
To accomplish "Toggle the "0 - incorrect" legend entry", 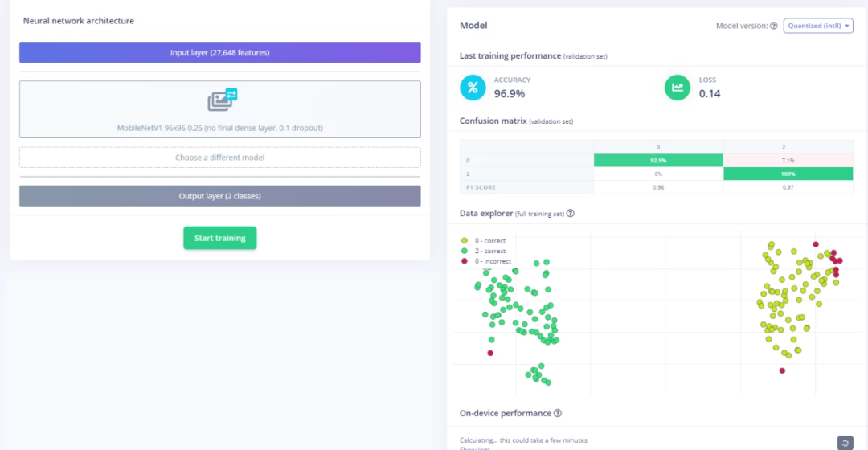I will click(x=487, y=261).
